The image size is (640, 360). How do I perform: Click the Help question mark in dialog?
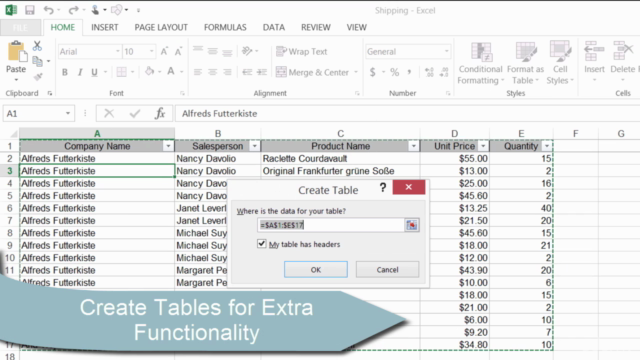click(x=382, y=187)
